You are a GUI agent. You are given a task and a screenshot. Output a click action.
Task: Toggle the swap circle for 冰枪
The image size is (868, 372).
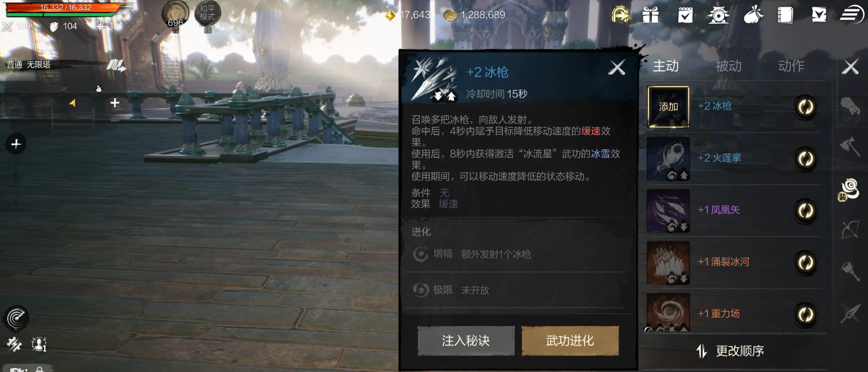point(806,107)
